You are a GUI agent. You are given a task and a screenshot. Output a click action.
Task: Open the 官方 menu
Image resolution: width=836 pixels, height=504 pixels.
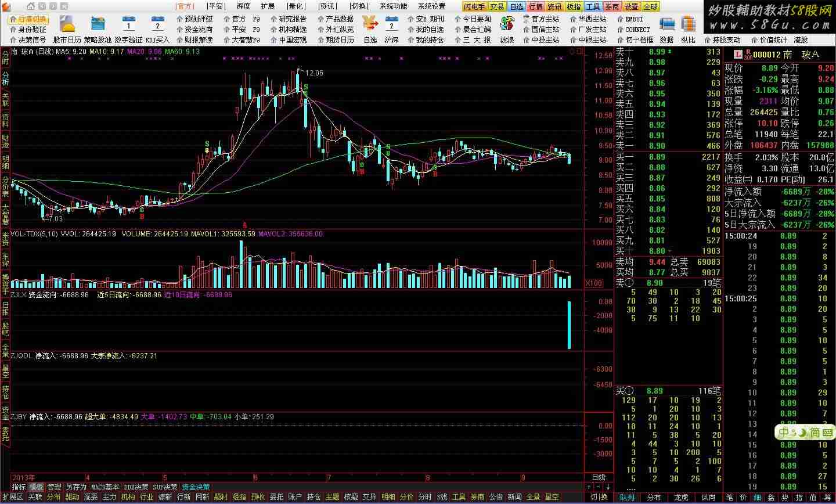coord(185,6)
